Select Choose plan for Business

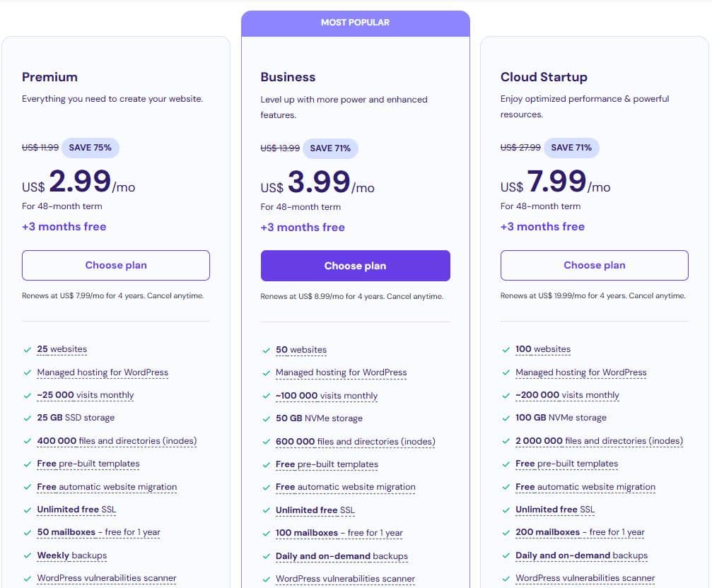pyautogui.click(x=355, y=266)
